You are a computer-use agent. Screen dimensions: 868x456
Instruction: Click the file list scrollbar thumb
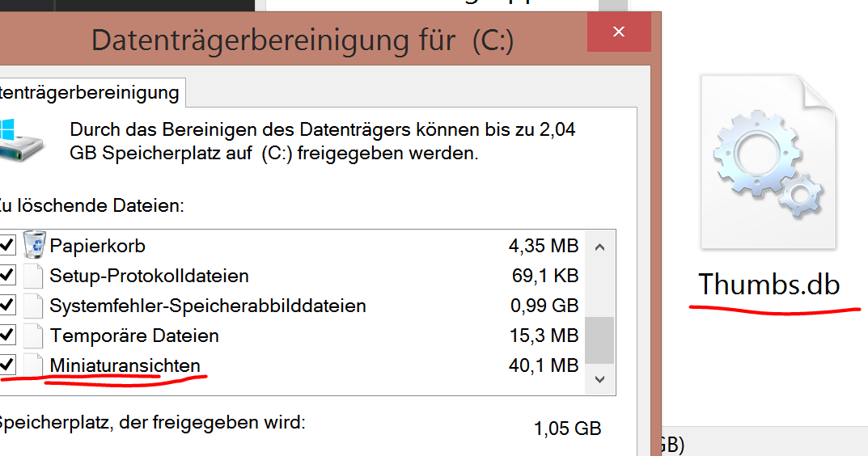[x=599, y=340]
